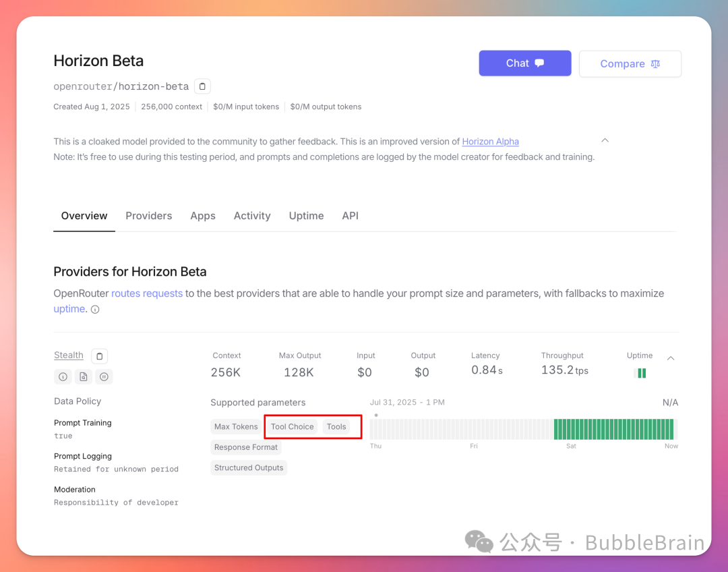Click the Structured Outputs parameter tag
This screenshot has height=572, width=728.
click(248, 468)
